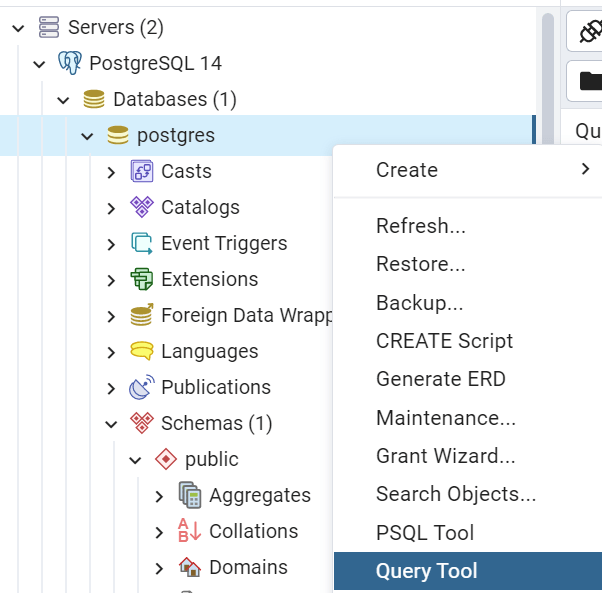
Task: Collapse the PostgreSQL 14 server node
Action: click(39, 64)
